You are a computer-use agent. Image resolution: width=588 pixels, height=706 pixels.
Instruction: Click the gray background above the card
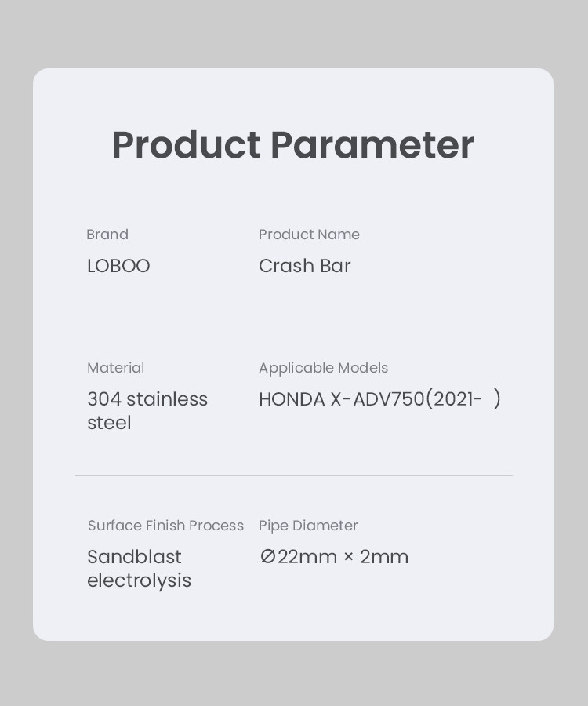(293, 33)
